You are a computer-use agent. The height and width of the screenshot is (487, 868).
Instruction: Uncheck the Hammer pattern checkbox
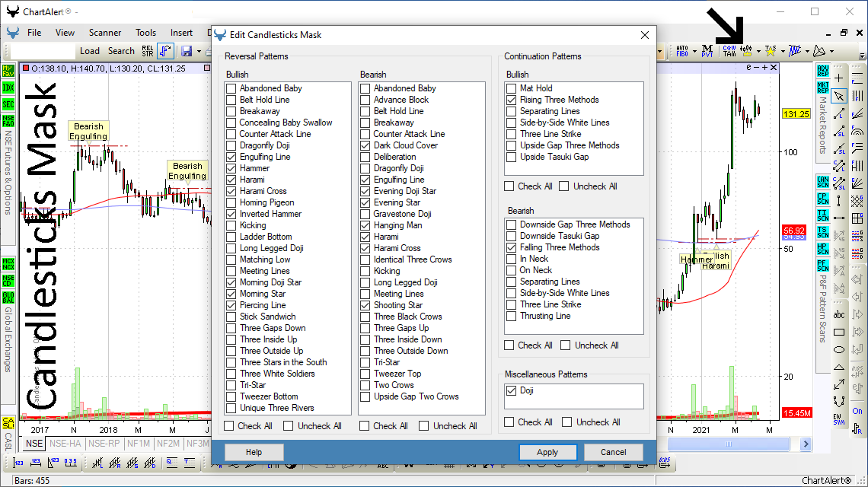(231, 168)
